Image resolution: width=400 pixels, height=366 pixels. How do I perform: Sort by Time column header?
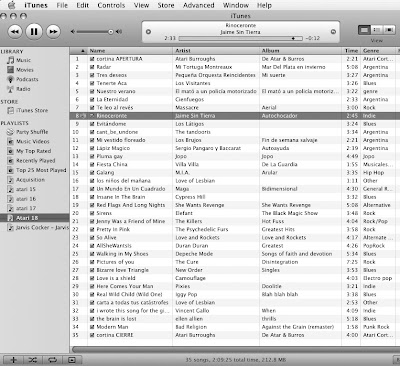(x=352, y=51)
